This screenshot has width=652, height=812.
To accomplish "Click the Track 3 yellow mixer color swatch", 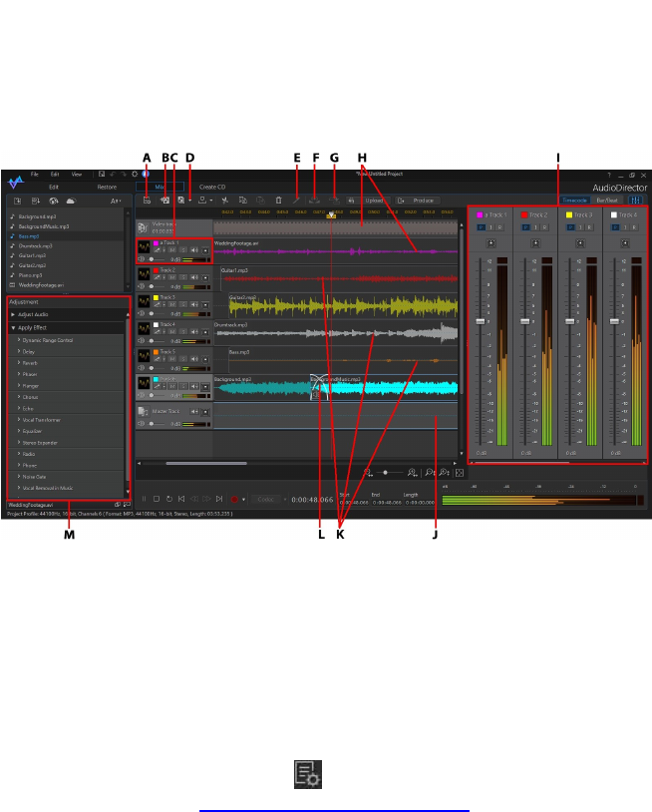I will pyautogui.click(x=569, y=214).
